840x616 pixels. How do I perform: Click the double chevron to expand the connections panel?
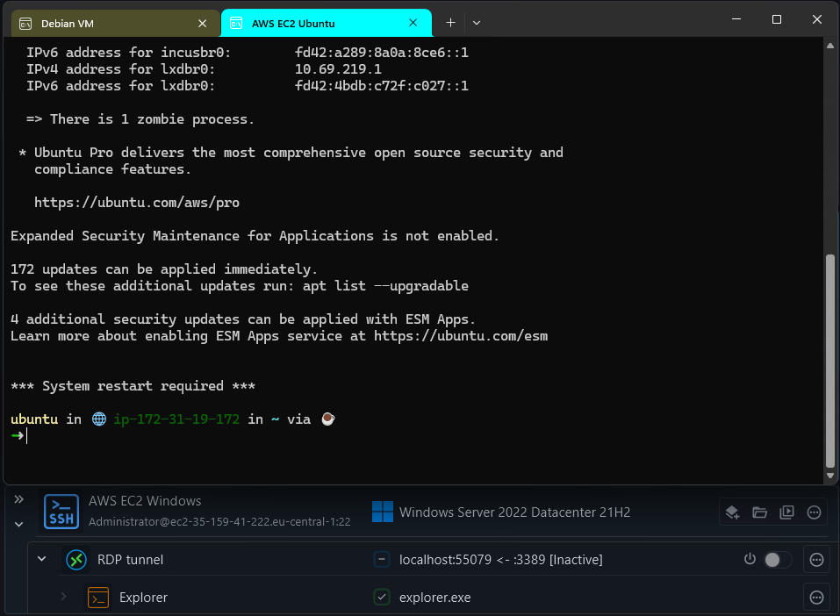pos(18,498)
